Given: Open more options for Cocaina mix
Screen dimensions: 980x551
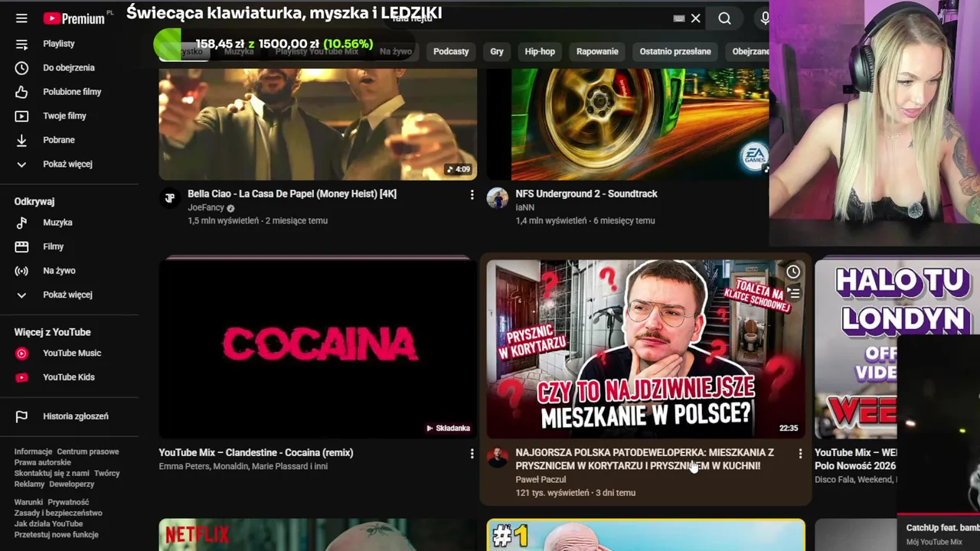Looking at the screenshot, I should point(472,454).
